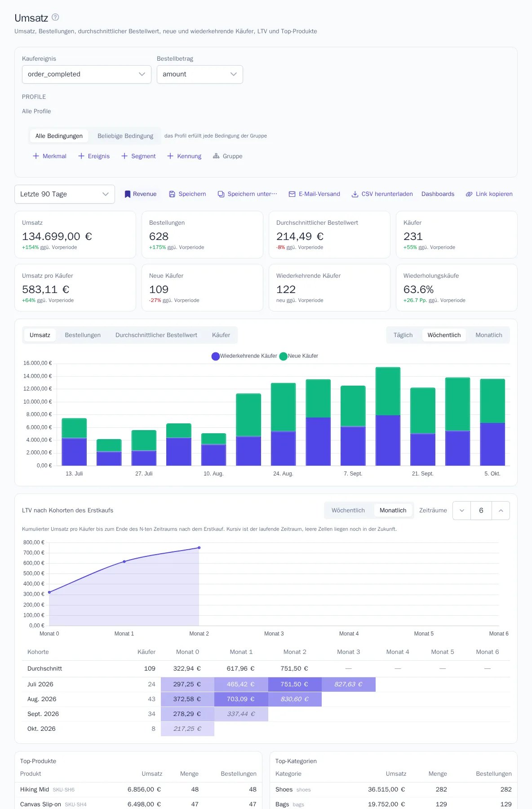Set chart granularity to Täglich
The height and width of the screenshot is (809, 532).
point(403,335)
